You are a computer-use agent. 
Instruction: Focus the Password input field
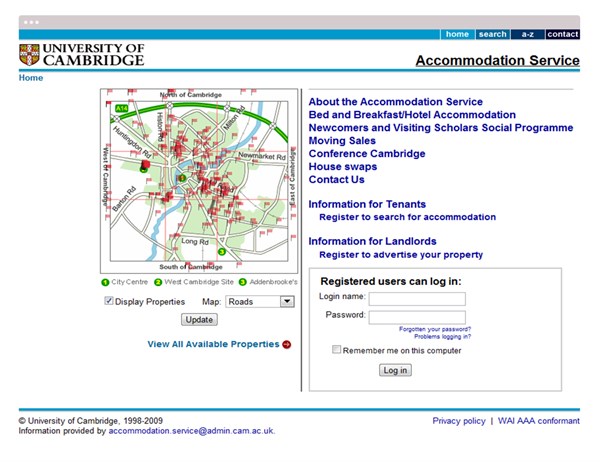click(x=417, y=316)
